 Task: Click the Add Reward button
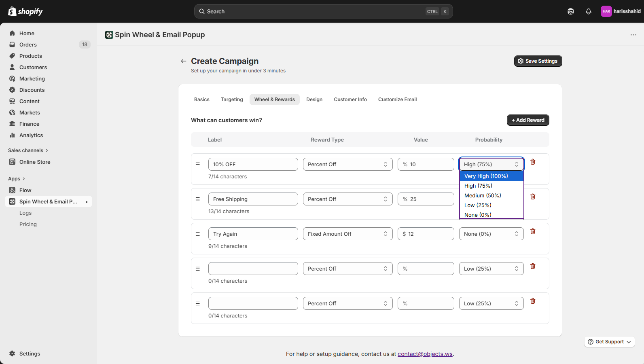pos(528,120)
